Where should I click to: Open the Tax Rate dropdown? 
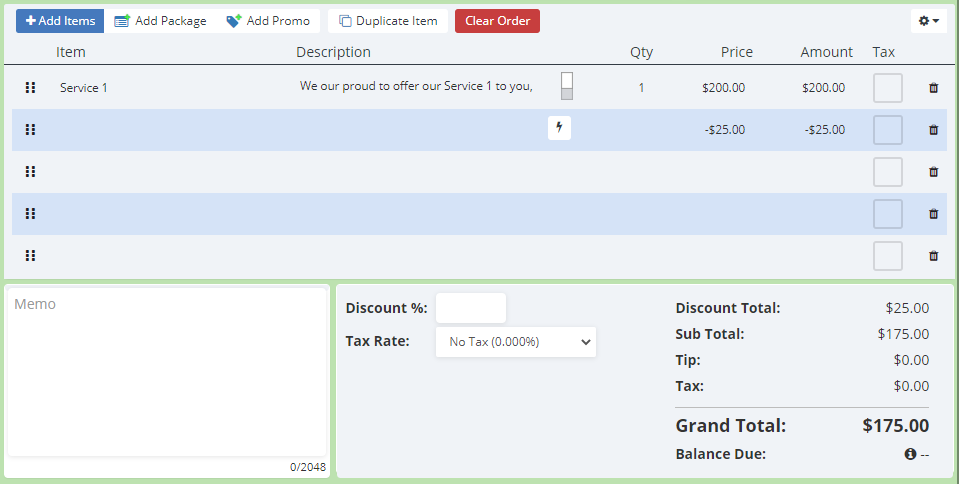pos(516,342)
